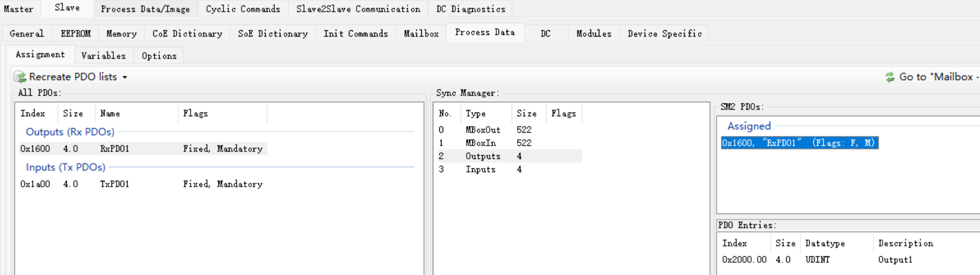Open the Cyclic Commands tab

pos(243,9)
